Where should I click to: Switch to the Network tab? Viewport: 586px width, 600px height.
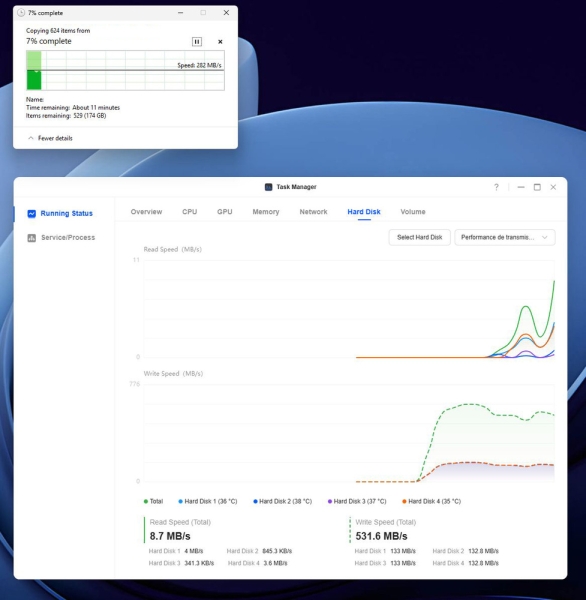click(x=313, y=212)
